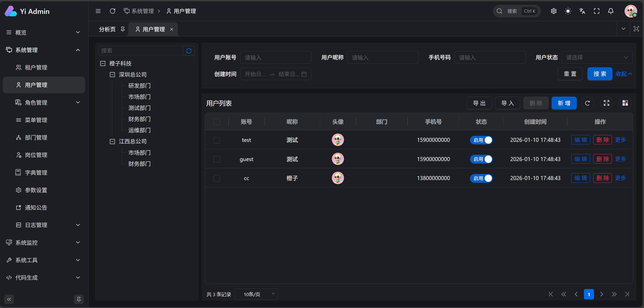
Task: Click 更多 link for cc user
Action: coord(620,178)
